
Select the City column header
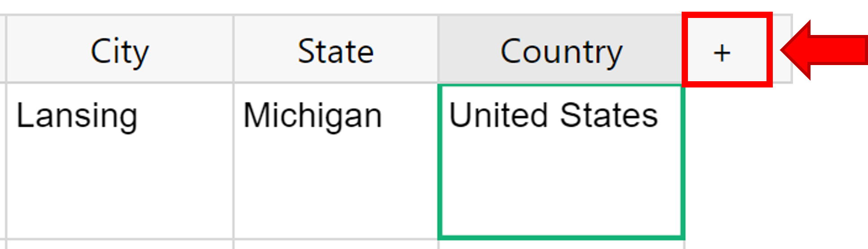pos(120,49)
